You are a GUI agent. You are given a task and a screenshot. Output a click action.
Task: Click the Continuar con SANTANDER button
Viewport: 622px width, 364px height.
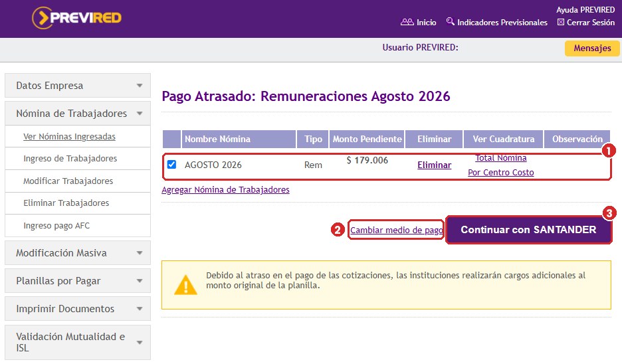[x=528, y=230]
